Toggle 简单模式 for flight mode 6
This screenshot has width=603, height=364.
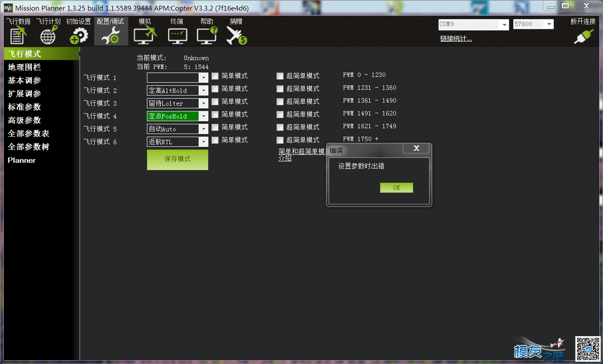pos(215,140)
